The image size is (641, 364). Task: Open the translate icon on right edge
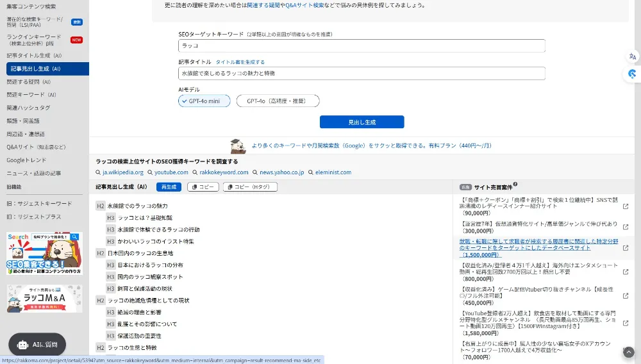[x=633, y=56]
